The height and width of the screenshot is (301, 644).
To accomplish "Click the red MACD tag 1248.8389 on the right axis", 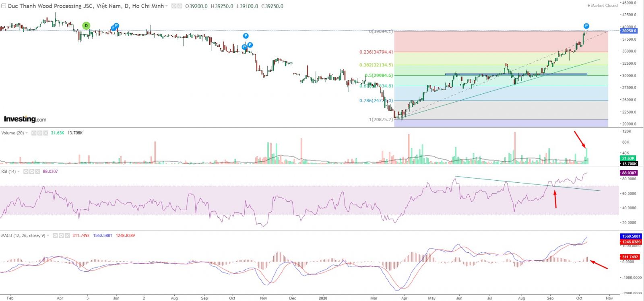I will pos(631,242).
